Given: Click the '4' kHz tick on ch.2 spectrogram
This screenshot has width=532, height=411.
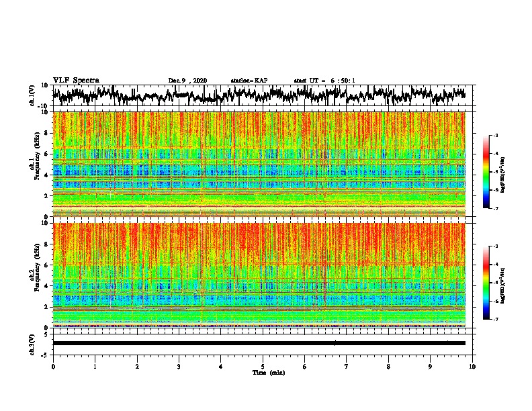Looking at the screenshot, I should click(x=46, y=286).
